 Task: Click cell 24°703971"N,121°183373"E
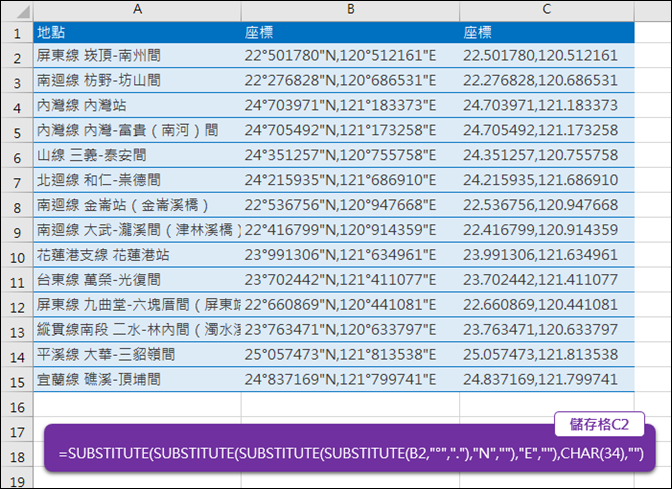pos(351,105)
